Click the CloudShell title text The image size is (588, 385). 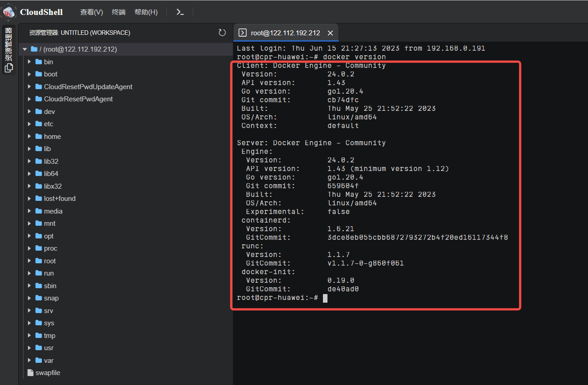point(41,12)
